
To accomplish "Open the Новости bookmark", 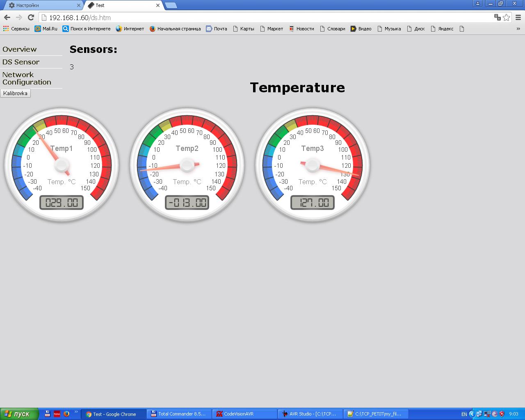I will pos(301,29).
